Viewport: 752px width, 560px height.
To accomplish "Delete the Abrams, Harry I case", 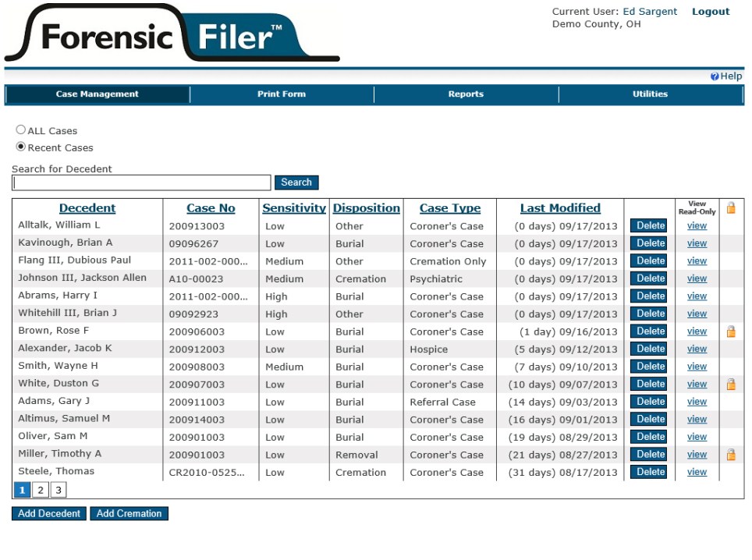I will pos(649,296).
